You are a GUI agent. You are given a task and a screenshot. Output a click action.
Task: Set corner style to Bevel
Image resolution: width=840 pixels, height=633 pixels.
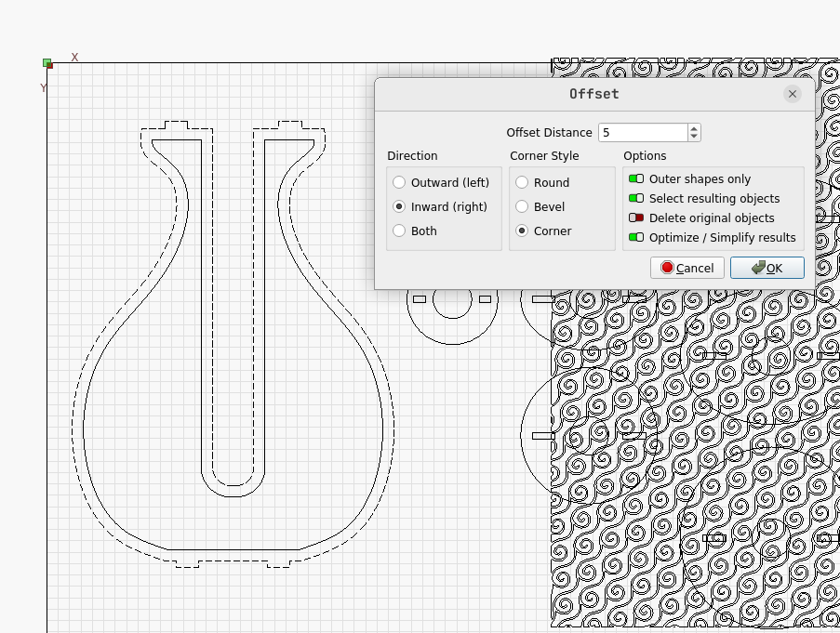[522, 207]
